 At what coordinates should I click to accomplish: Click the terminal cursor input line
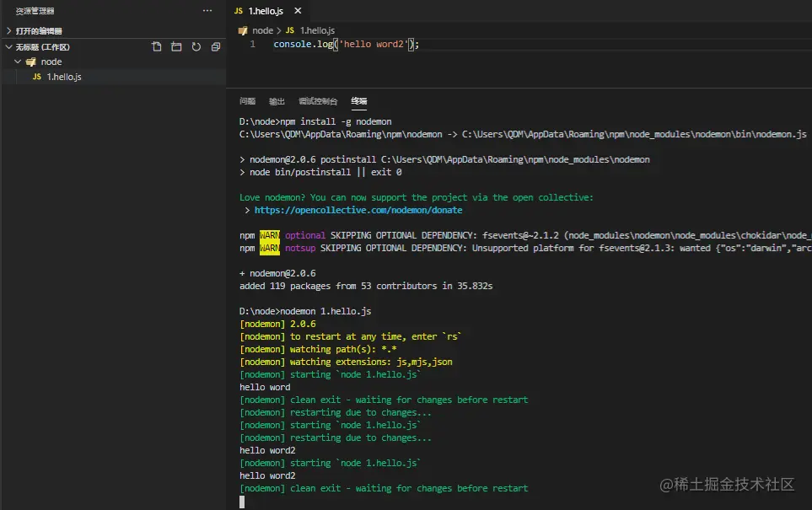click(x=243, y=502)
